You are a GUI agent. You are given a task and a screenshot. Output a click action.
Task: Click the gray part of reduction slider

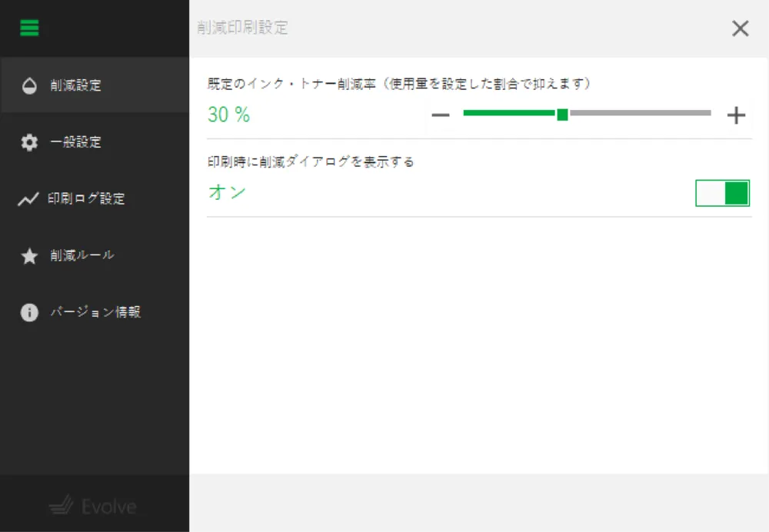tap(640, 113)
